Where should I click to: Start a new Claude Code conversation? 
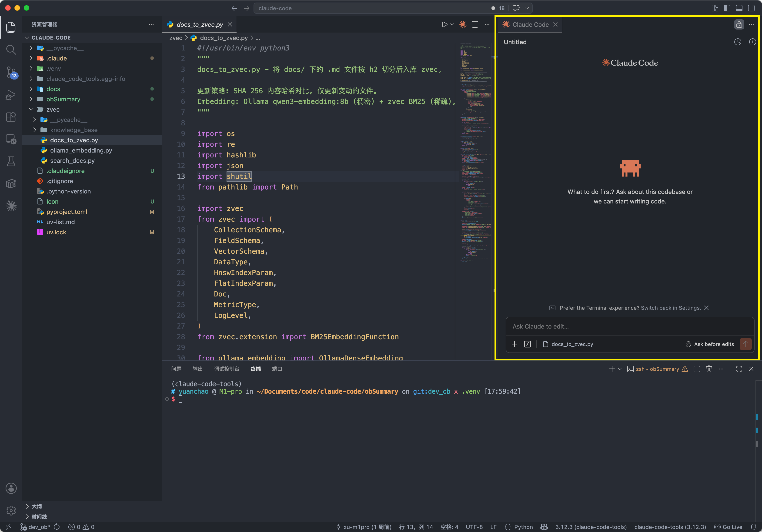click(752, 42)
